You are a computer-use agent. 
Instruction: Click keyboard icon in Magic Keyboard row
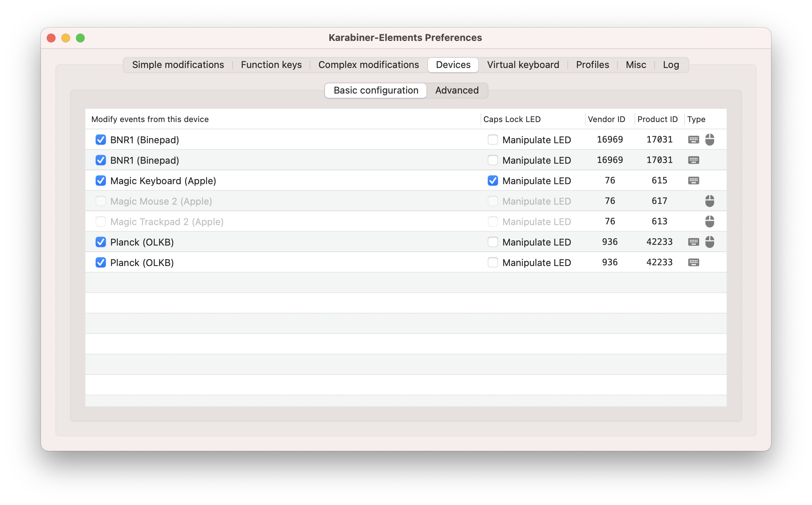pos(693,181)
